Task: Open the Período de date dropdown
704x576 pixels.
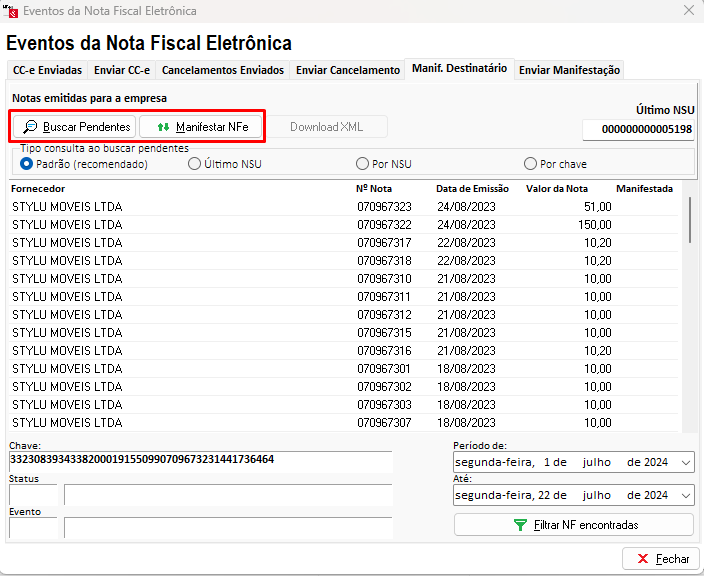Action: [x=685, y=463]
